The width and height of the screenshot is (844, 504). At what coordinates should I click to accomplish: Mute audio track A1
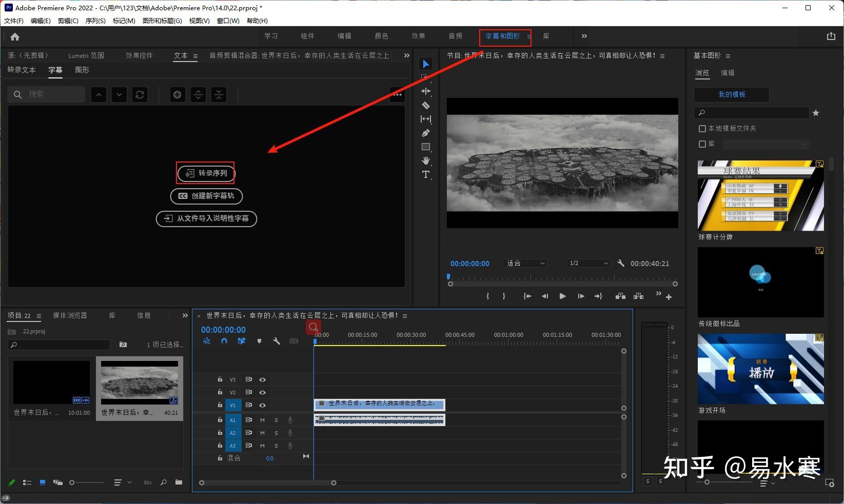[x=262, y=420]
